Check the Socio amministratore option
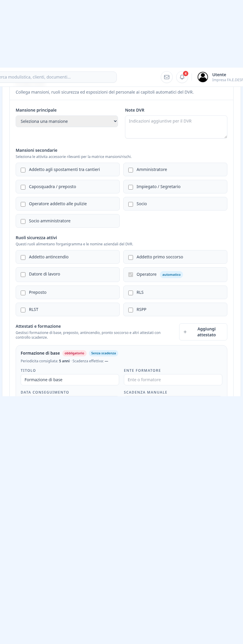Image resolution: width=243 pixels, height=644 pixels. point(23,221)
